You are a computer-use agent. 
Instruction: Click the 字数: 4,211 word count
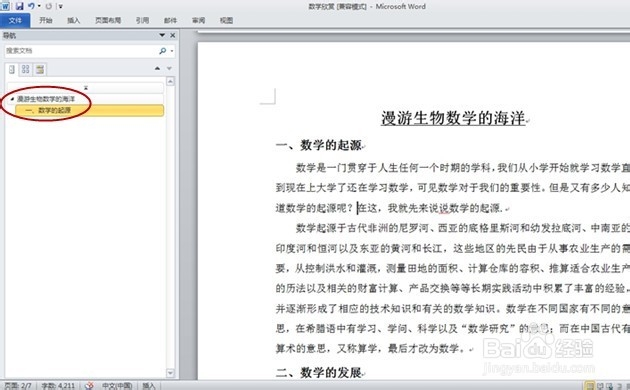58,386
